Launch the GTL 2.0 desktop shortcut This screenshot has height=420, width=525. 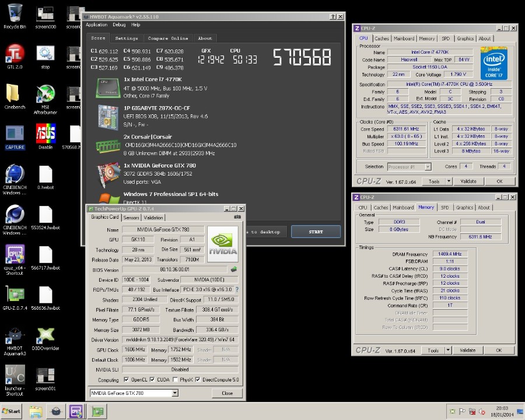(15, 56)
